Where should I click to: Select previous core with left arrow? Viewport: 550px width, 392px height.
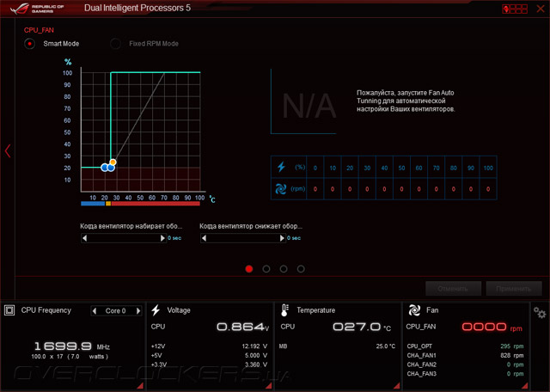[94, 310]
